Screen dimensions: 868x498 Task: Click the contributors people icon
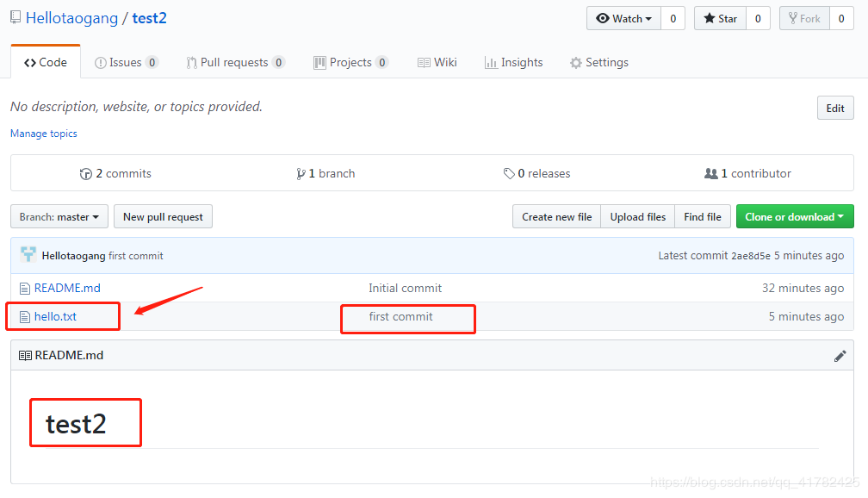click(710, 174)
